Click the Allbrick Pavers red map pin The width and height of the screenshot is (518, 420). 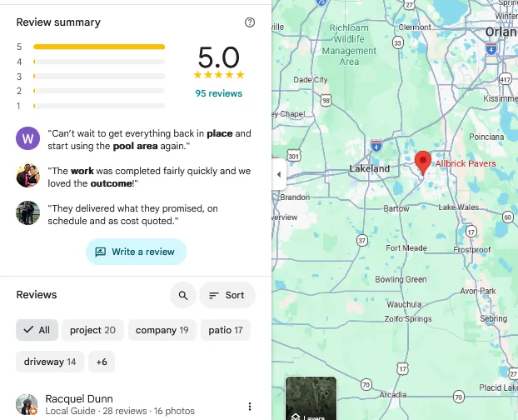[x=423, y=162]
